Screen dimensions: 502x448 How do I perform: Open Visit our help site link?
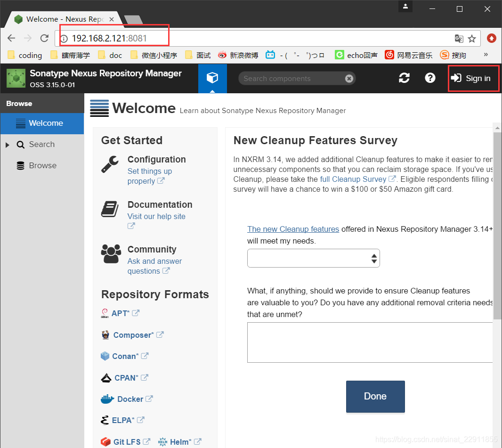pos(156,217)
